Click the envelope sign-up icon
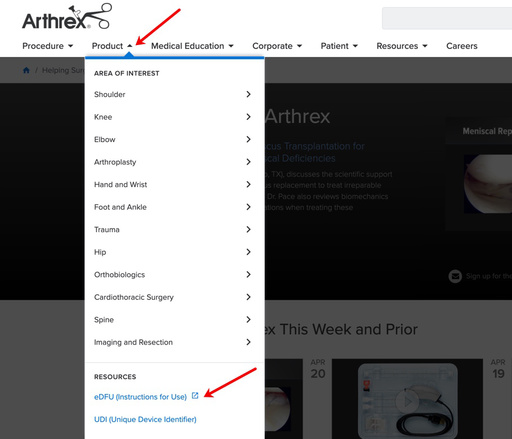Screen dimensions: 512x439 point(455,276)
